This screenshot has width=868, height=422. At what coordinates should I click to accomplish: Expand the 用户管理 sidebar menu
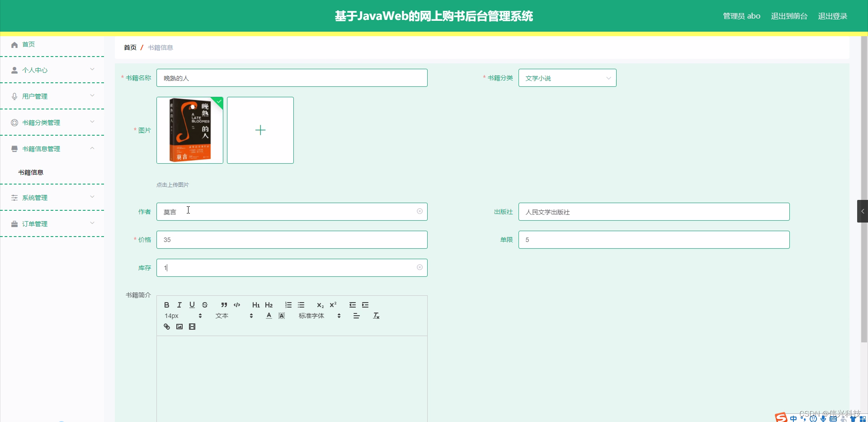coord(52,96)
